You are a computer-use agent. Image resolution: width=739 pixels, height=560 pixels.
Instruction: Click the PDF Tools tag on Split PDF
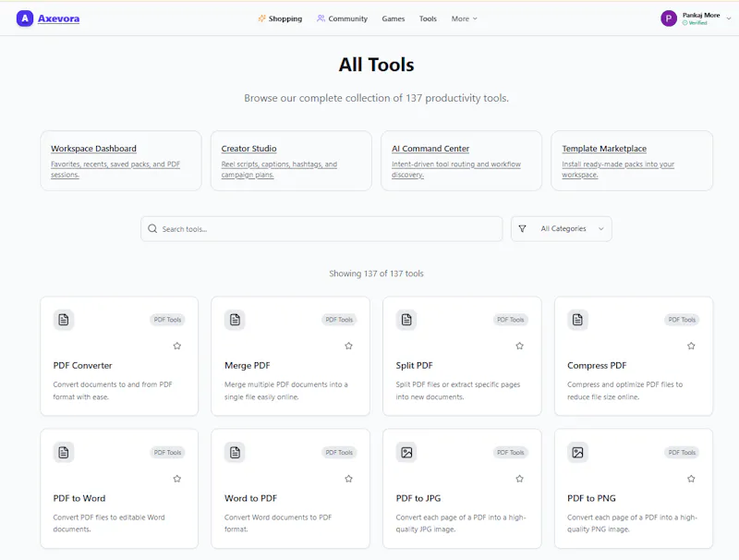tap(511, 320)
